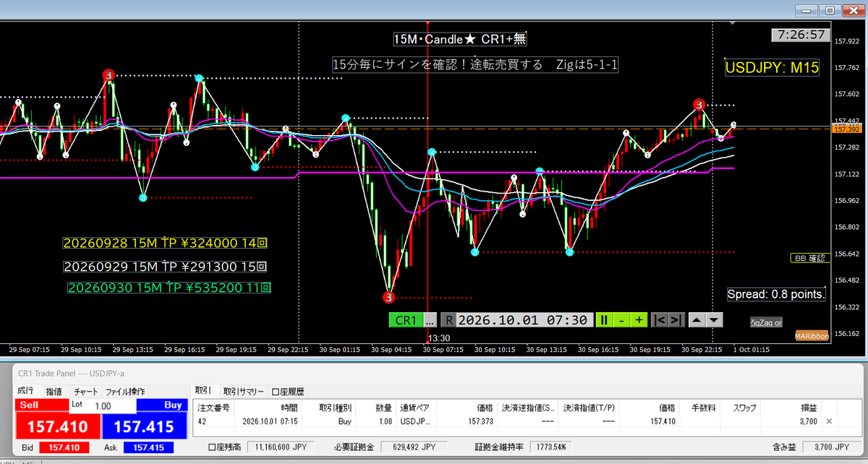Step back one bar with the |< button
Screen dimensions: 868x464
659,320
